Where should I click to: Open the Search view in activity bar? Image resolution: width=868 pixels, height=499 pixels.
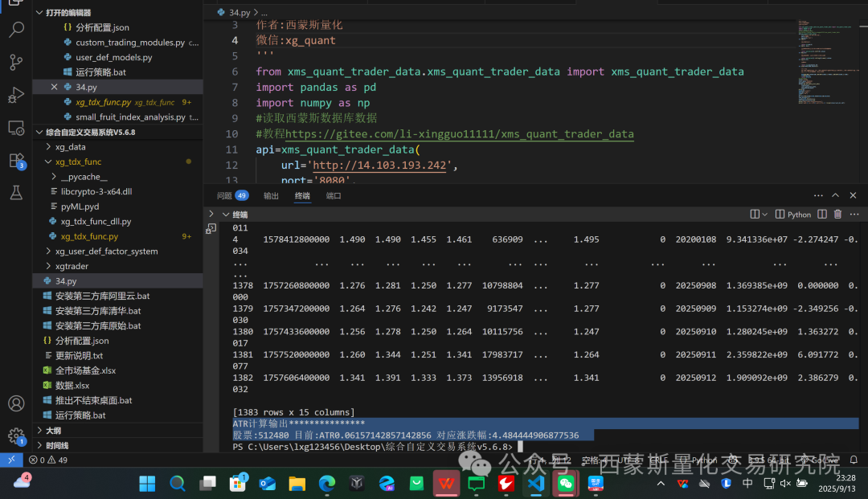pos(17,29)
